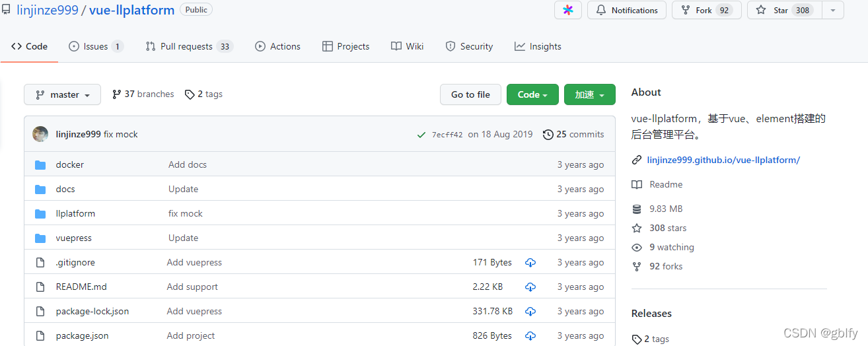868x346 pixels.
Task: Click the committer avatar thumbnail
Action: 40,134
